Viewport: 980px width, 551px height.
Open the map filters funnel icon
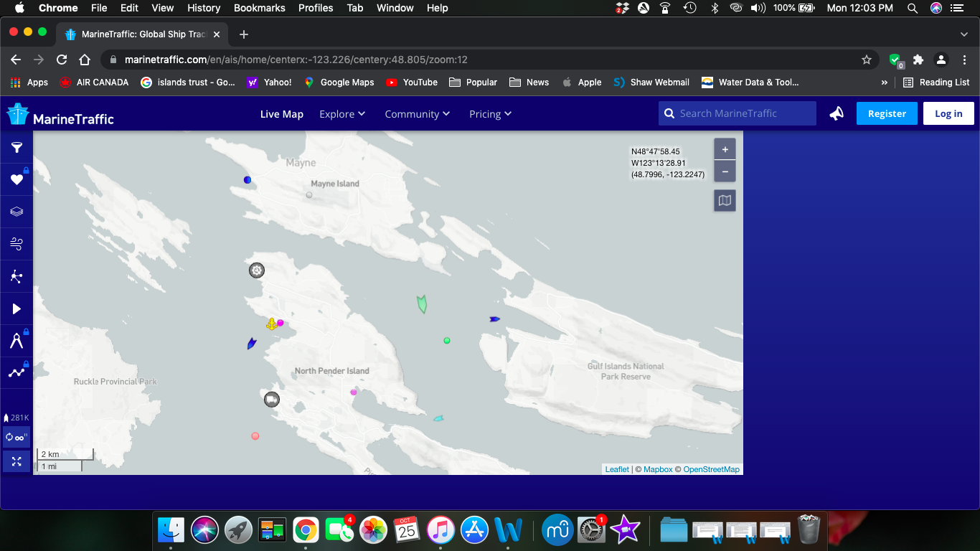17,148
